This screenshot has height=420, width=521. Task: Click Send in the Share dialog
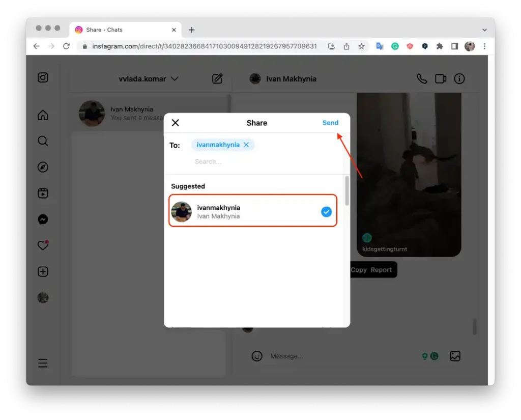(x=330, y=123)
